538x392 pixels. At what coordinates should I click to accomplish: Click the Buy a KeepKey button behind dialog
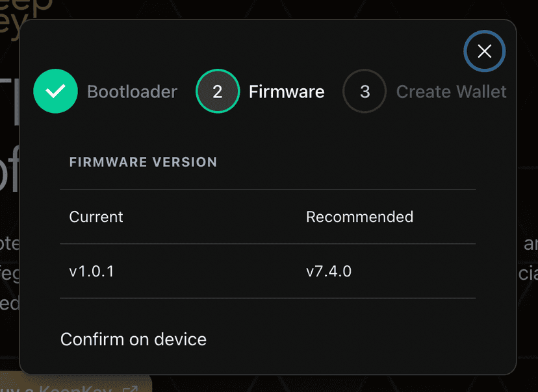[76, 385]
